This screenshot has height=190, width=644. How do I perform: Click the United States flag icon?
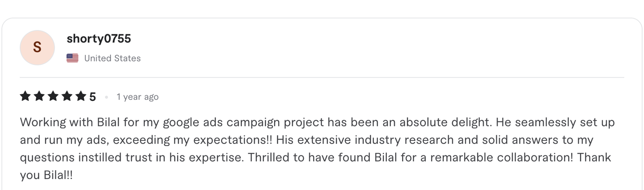pos(72,58)
